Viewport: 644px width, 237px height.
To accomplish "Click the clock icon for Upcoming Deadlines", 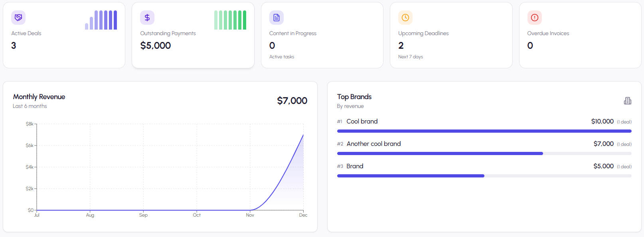I will coord(405,18).
